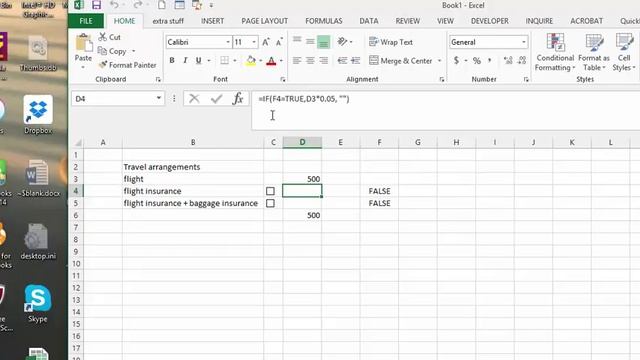Screen dimensions: 640x360
Task: Click the Orientation text angle icon
Action: tap(342, 42)
